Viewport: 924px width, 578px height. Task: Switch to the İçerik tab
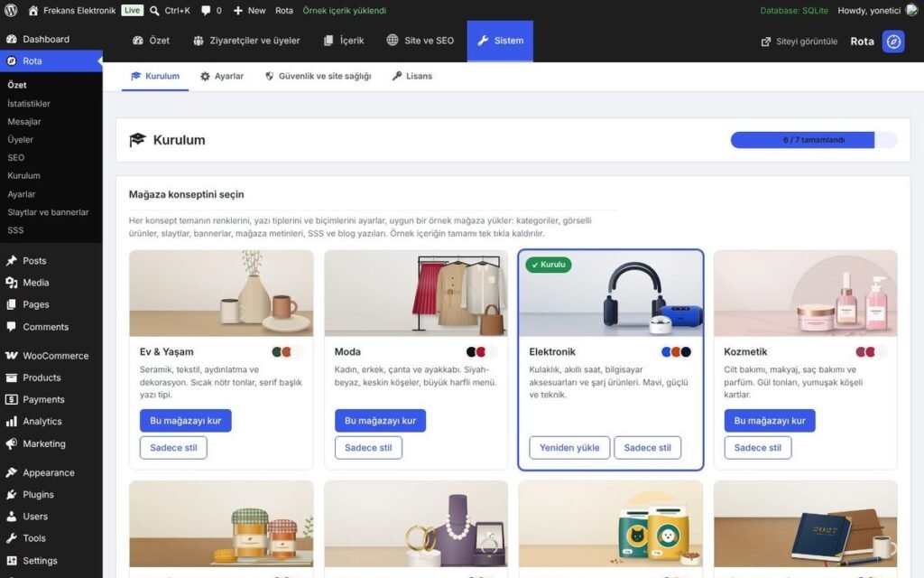[x=344, y=41]
